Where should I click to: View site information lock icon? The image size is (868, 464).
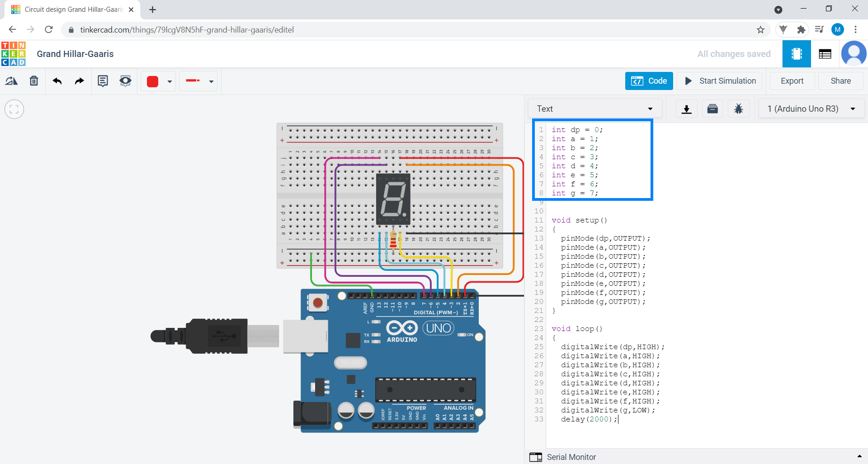click(x=71, y=30)
